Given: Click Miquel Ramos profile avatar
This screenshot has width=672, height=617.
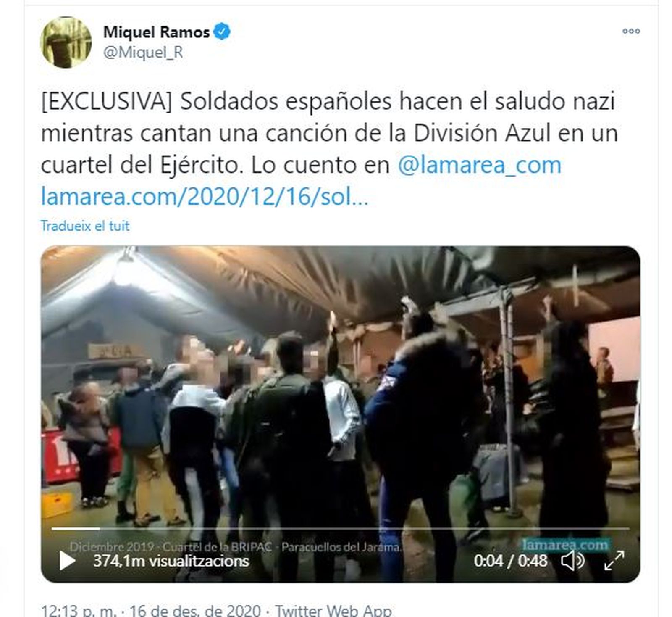Looking at the screenshot, I should (66, 42).
